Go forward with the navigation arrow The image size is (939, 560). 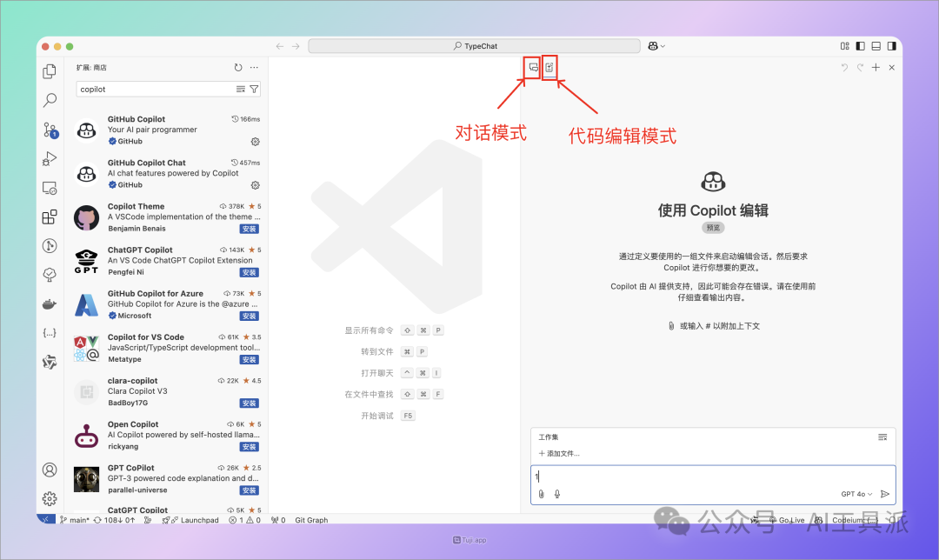click(x=296, y=46)
